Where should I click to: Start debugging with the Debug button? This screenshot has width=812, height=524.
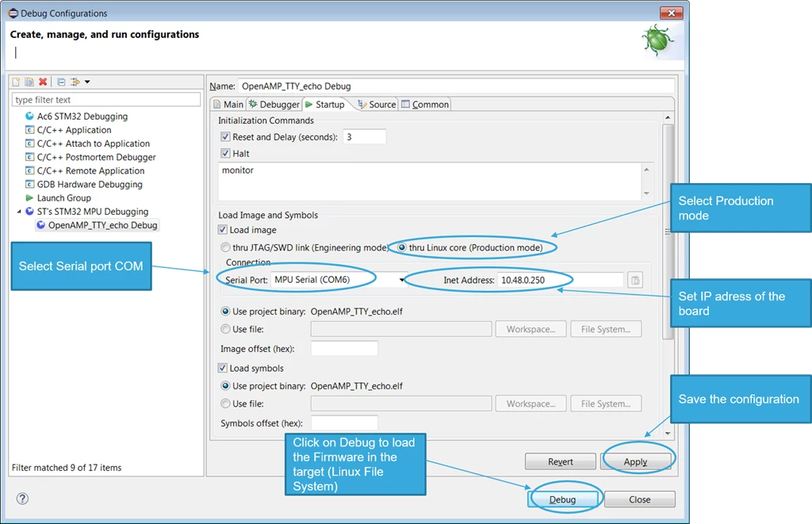562,499
